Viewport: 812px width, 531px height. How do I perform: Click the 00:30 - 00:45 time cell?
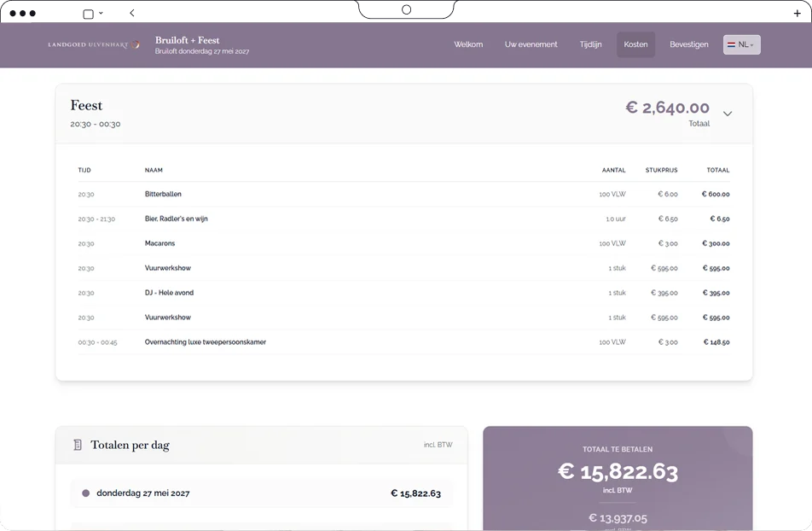pos(98,343)
